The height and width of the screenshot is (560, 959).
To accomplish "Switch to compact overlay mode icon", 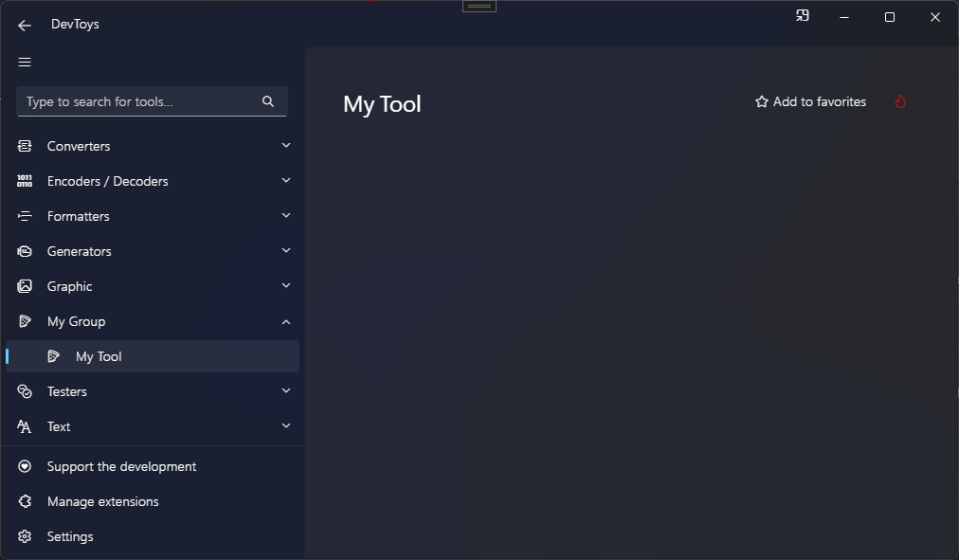I will click(x=803, y=16).
